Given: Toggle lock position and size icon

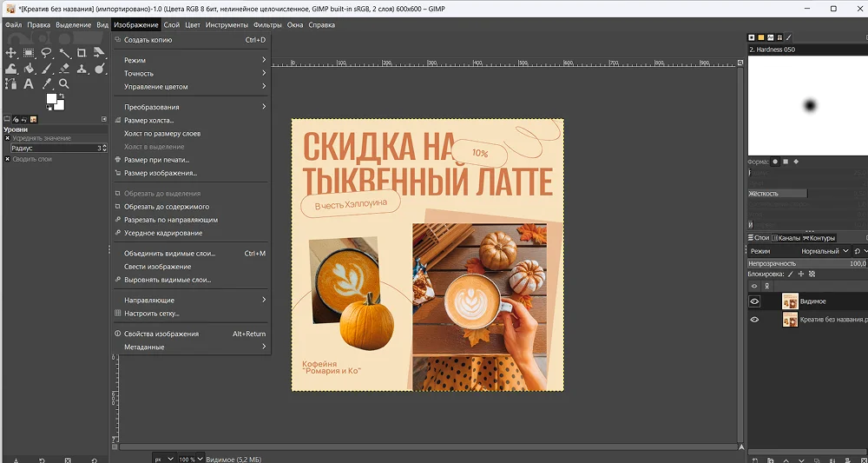Looking at the screenshot, I should click(801, 274).
